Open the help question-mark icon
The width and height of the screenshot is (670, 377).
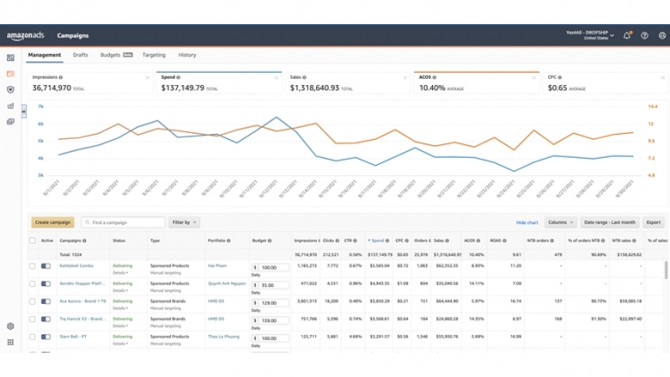pos(644,35)
